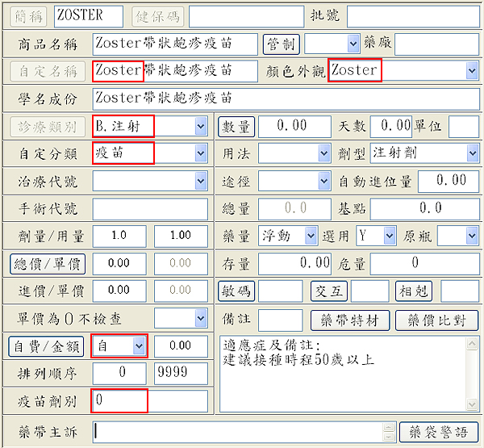Click the 藥價比對 button
The width and height of the screenshot is (484, 448).
click(437, 319)
